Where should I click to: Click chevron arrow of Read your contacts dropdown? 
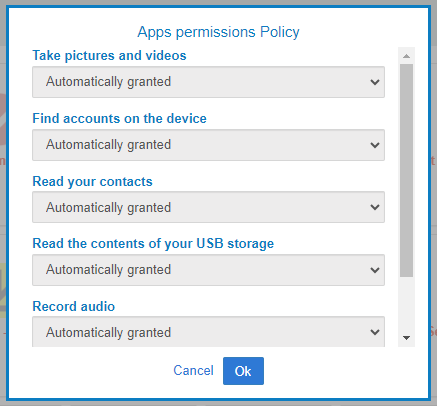[375, 207]
